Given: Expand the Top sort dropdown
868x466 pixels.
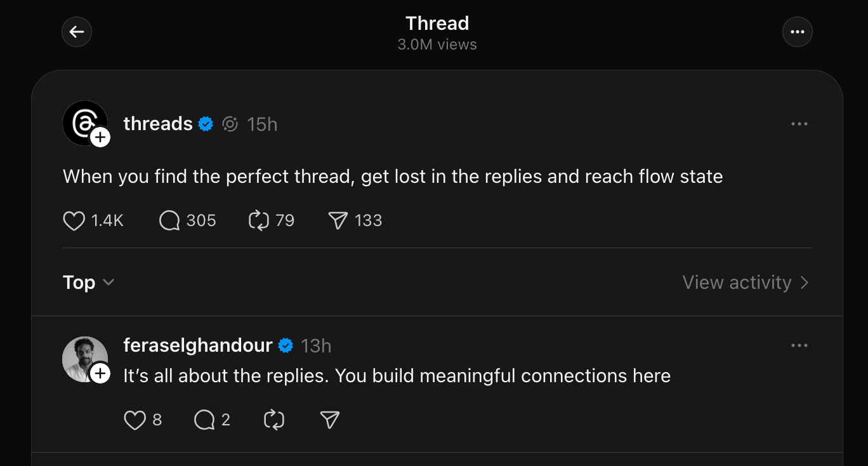Looking at the screenshot, I should pyautogui.click(x=89, y=282).
